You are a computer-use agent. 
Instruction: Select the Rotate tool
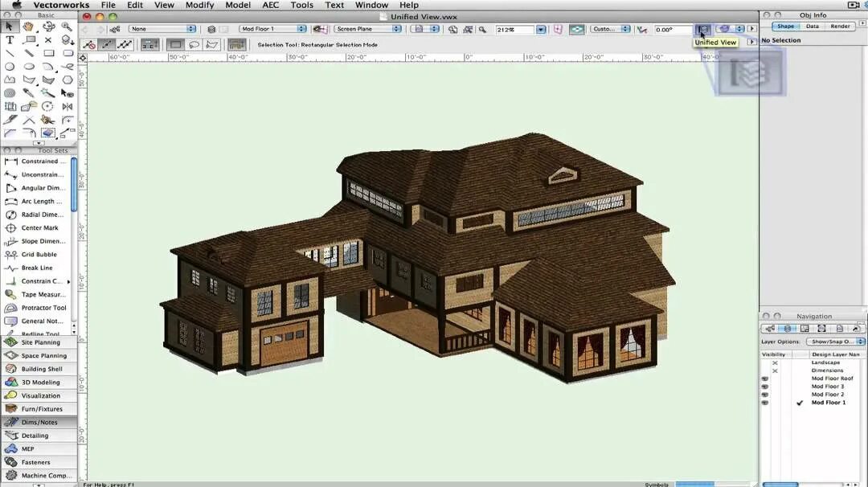[x=48, y=106]
